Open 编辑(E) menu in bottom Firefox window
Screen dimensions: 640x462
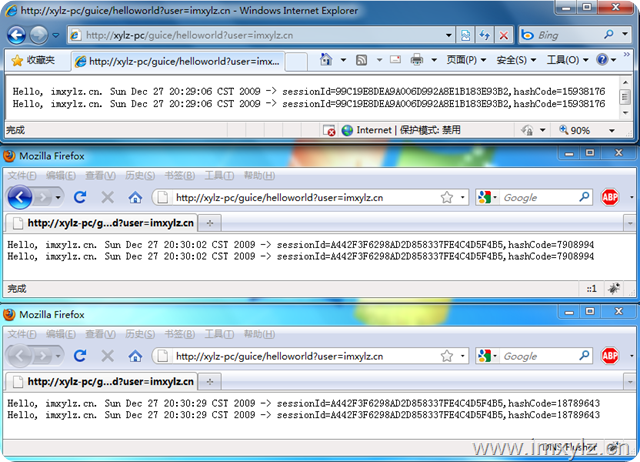pyautogui.click(x=61, y=334)
